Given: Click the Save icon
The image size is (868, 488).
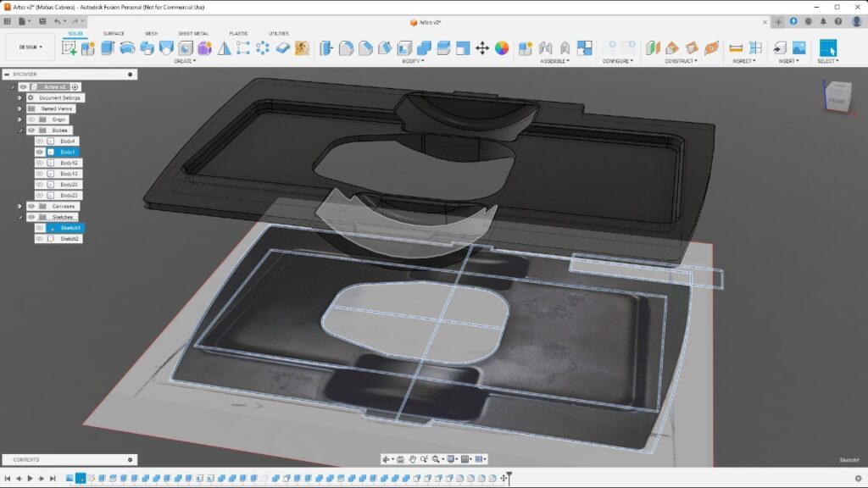Looking at the screenshot, I should [42, 21].
